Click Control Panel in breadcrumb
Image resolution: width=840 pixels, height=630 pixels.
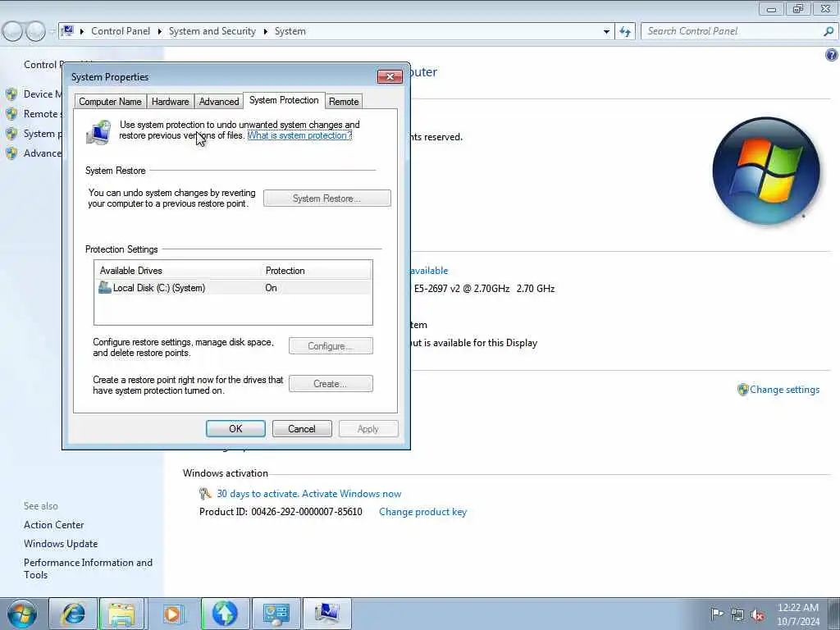121,31
